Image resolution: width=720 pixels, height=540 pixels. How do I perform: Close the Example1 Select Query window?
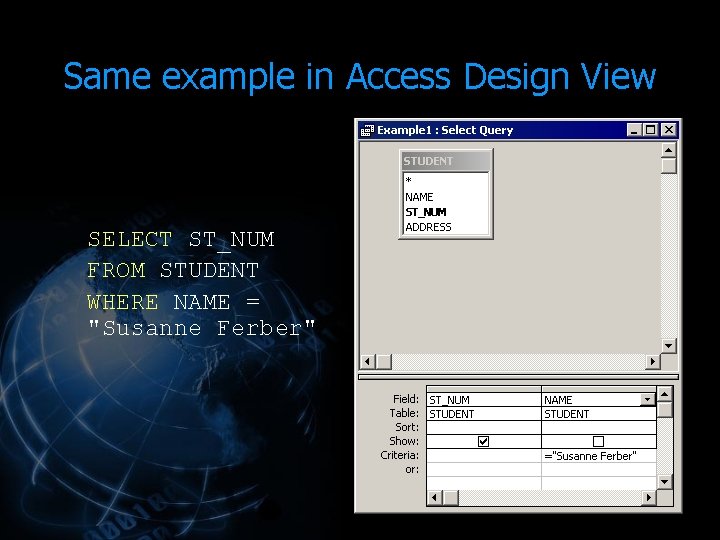669,130
